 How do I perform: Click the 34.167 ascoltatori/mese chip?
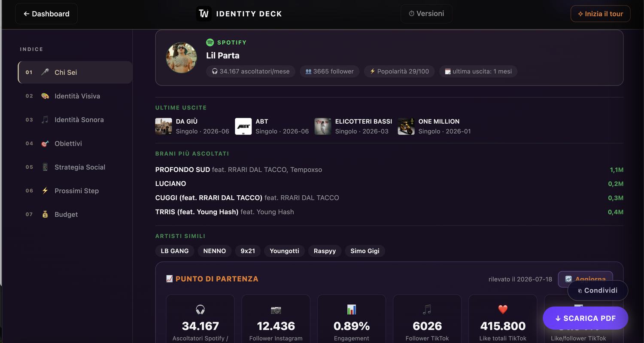pos(251,71)
